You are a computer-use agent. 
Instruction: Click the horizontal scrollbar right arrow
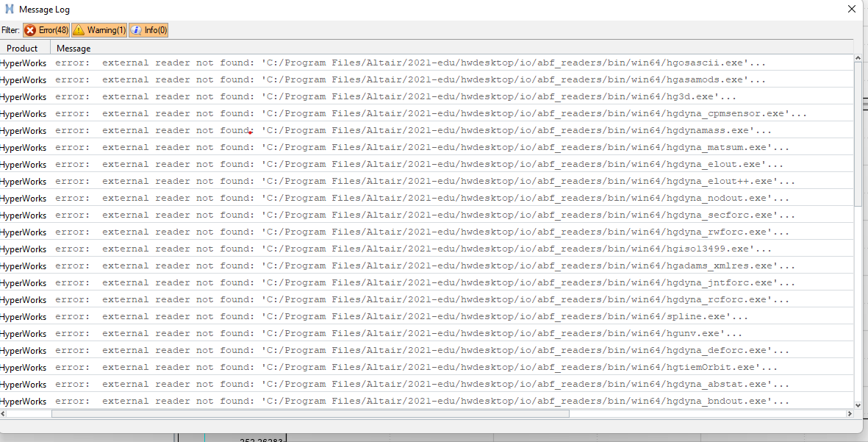point(850,414)
